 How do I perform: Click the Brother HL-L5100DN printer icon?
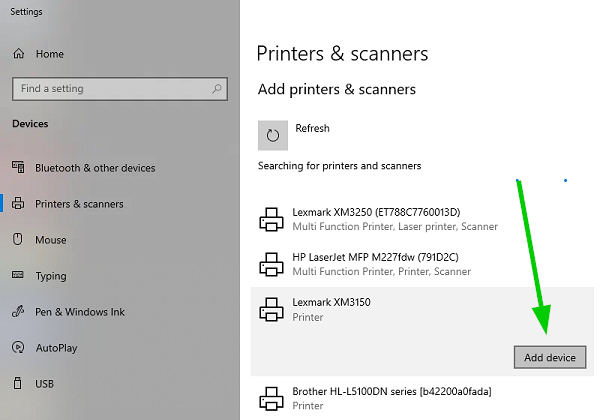pyautogui.click(x=272, y=399)
